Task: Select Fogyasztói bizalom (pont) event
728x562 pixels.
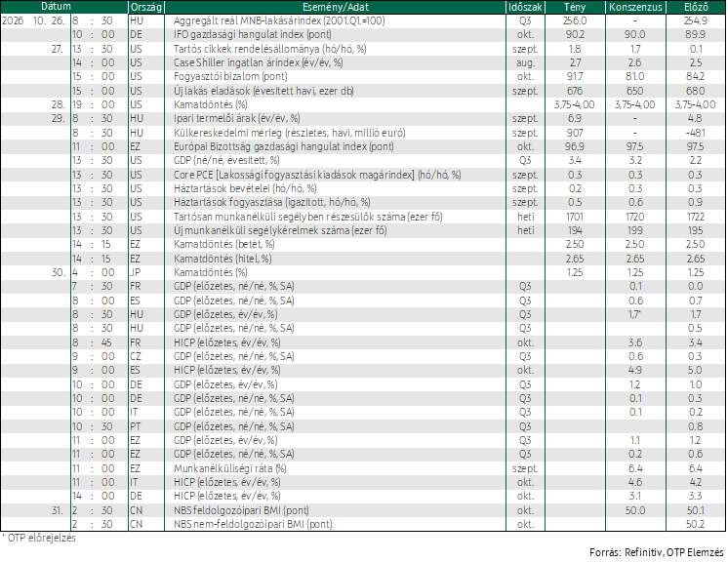Action: pyautogui.click(x=230, y=76)
